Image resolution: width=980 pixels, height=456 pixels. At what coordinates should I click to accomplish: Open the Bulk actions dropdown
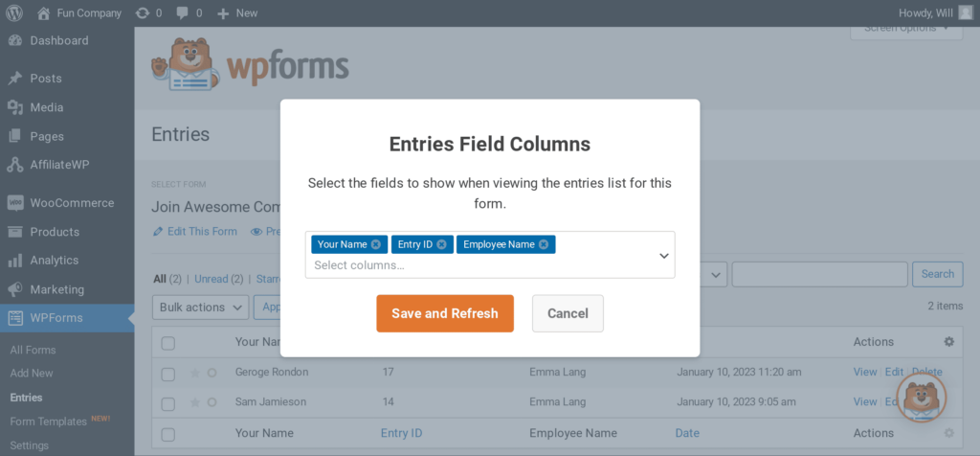pos(201,308)
